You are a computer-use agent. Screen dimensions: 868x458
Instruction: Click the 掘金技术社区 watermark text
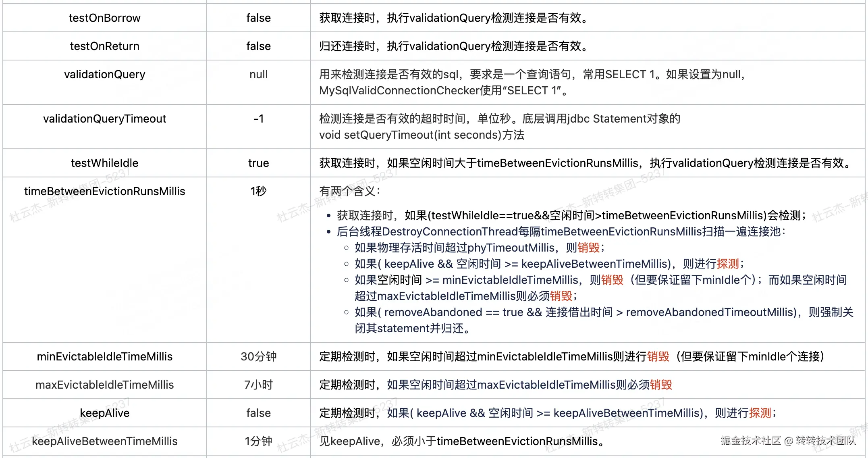point(750,441)
